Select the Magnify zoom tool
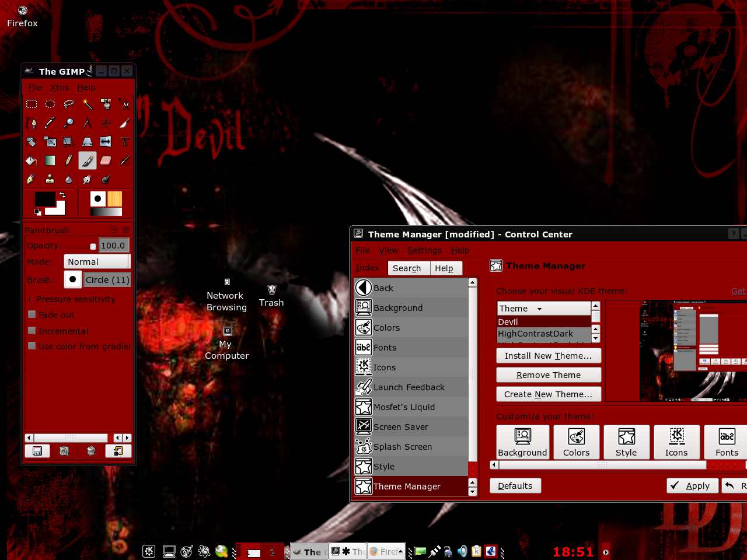 click(69, 123)
